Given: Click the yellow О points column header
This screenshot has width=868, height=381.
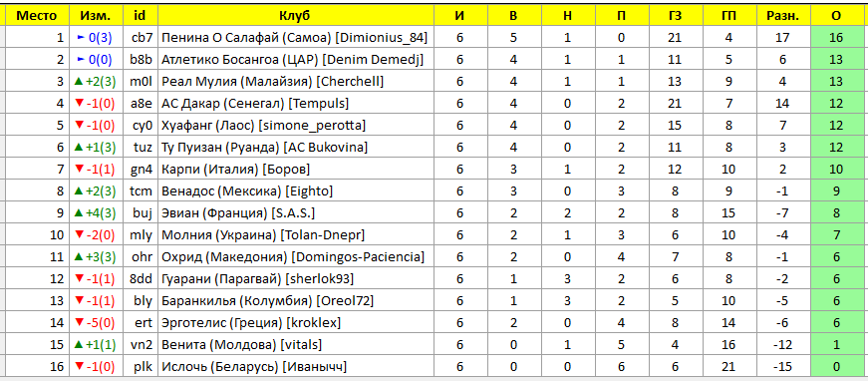Looking at the screenshot, I should (x=836, y=16).
